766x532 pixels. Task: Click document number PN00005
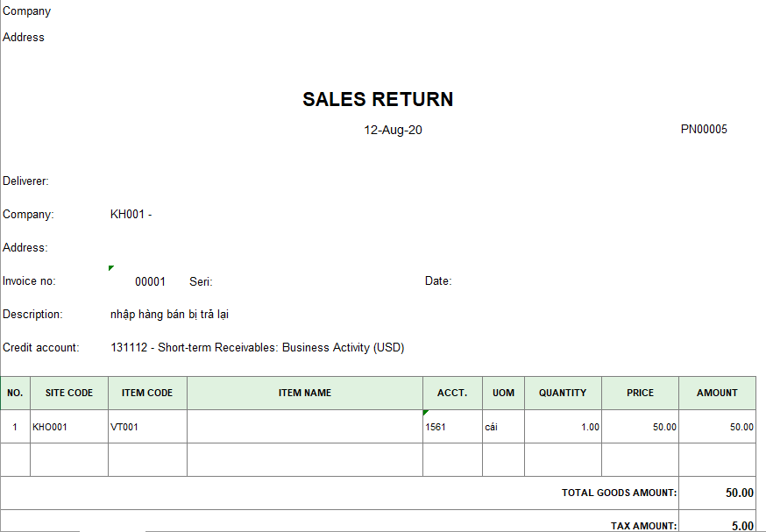pos(704,129)
